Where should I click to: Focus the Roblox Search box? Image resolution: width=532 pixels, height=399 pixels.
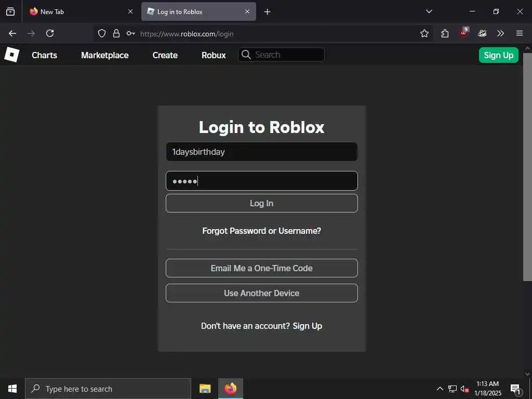[x=281, y=55]
